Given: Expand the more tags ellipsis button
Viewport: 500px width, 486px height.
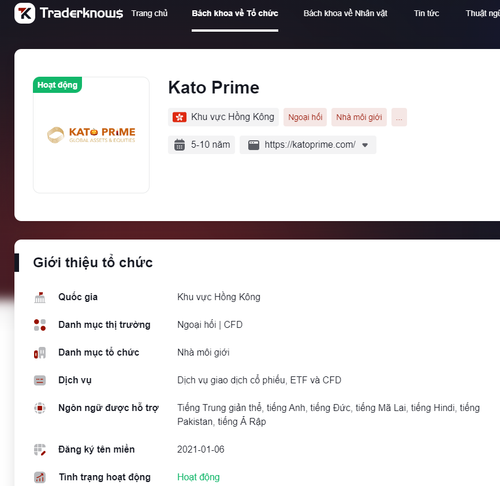Looking at the screenshot, I should [399, 117].
